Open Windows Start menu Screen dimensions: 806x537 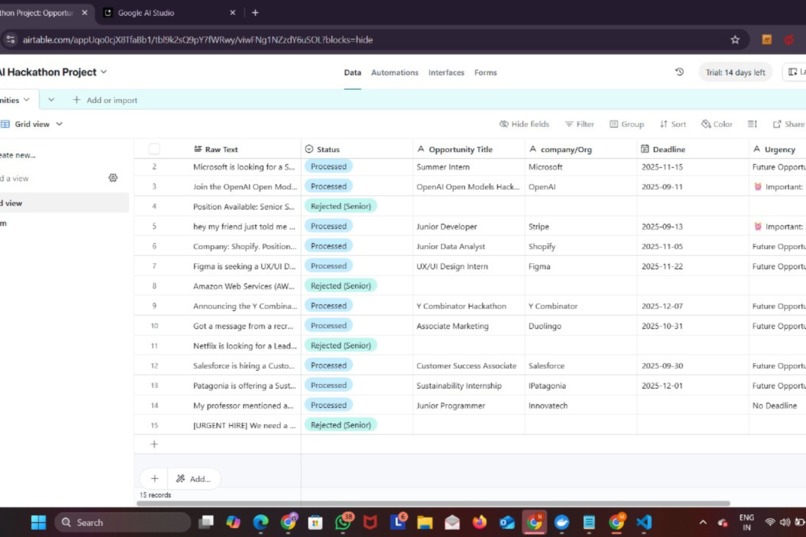(39, 523)
